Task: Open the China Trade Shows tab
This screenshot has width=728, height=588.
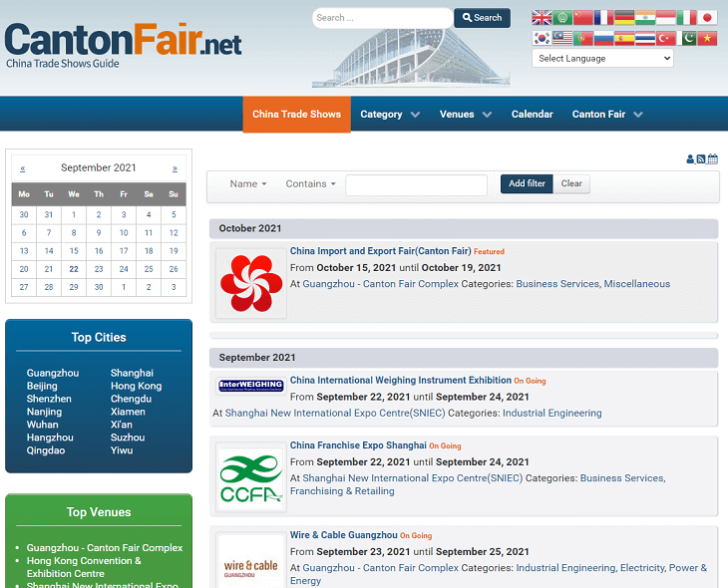Action: point(296,115)
